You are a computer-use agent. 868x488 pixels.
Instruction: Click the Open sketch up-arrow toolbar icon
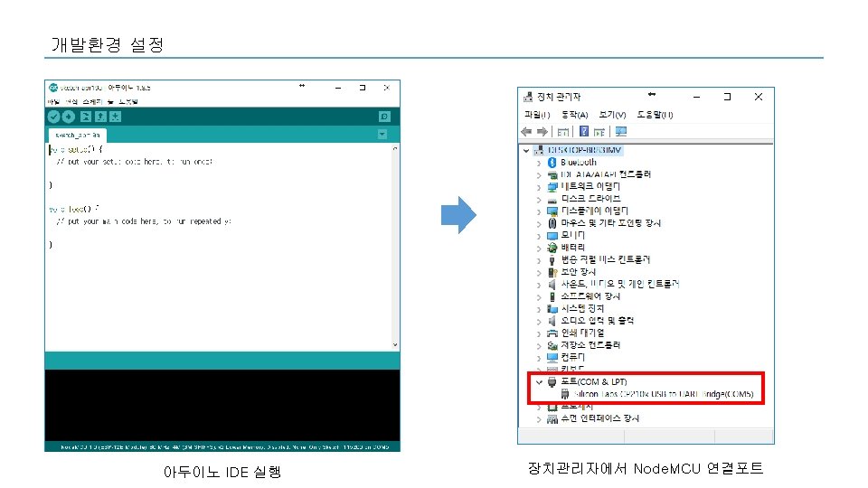[100, 117]
